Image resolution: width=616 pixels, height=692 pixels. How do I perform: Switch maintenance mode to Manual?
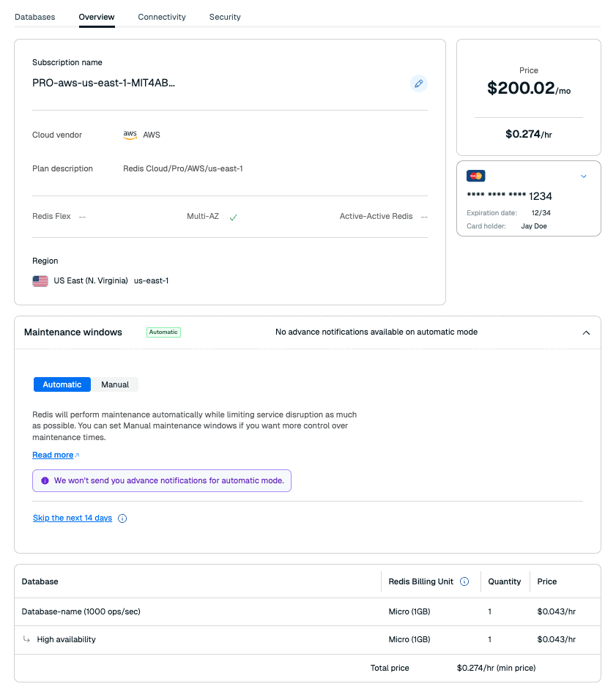click(115, 384)
